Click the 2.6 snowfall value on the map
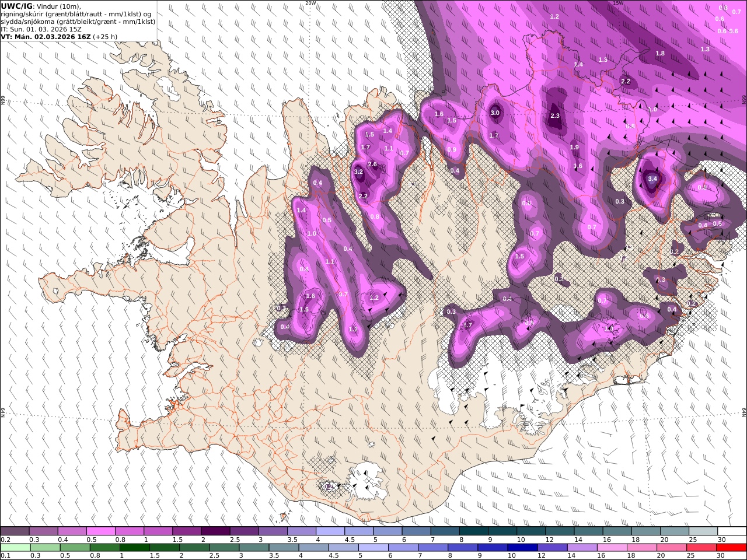 pyautogui.click(x=372, y=164)
